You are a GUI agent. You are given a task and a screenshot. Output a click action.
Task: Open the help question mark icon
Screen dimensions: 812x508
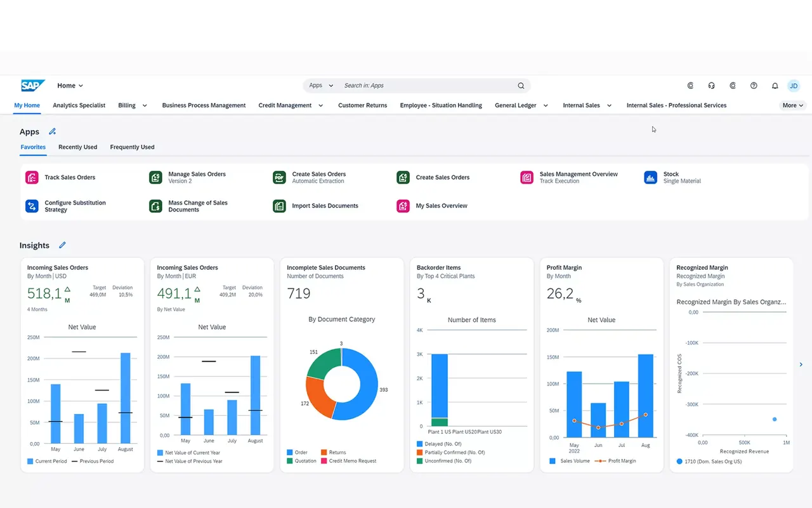pos(754,86)
